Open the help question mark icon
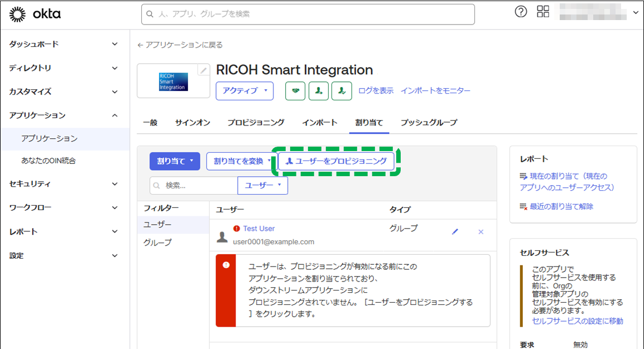 521,12
